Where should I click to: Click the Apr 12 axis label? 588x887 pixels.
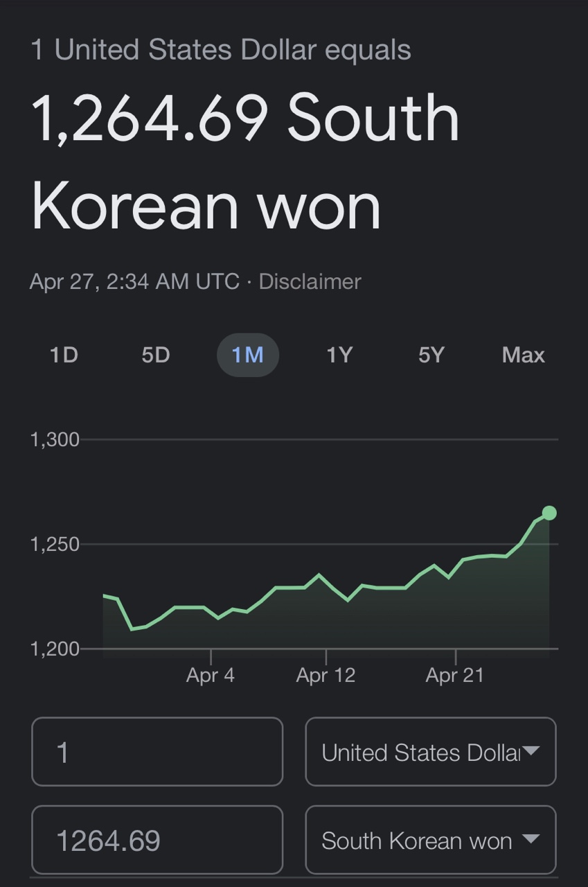click(x=326, y=675)
